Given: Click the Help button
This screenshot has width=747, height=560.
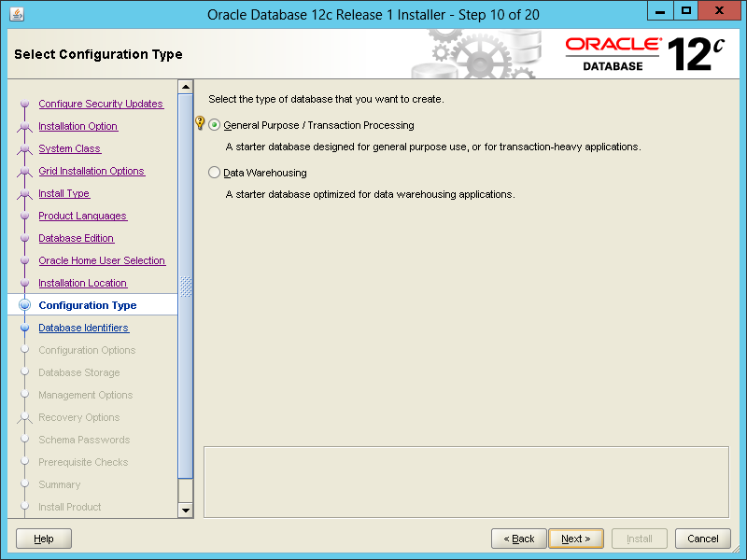Looking at the screenshot, I should pyautogui.click(x=44, y=539).
